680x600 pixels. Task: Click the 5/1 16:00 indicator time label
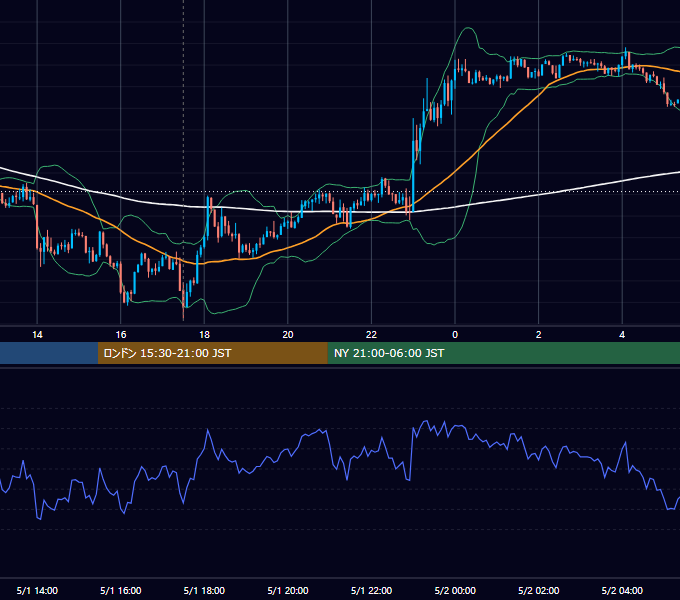[121, 590]
